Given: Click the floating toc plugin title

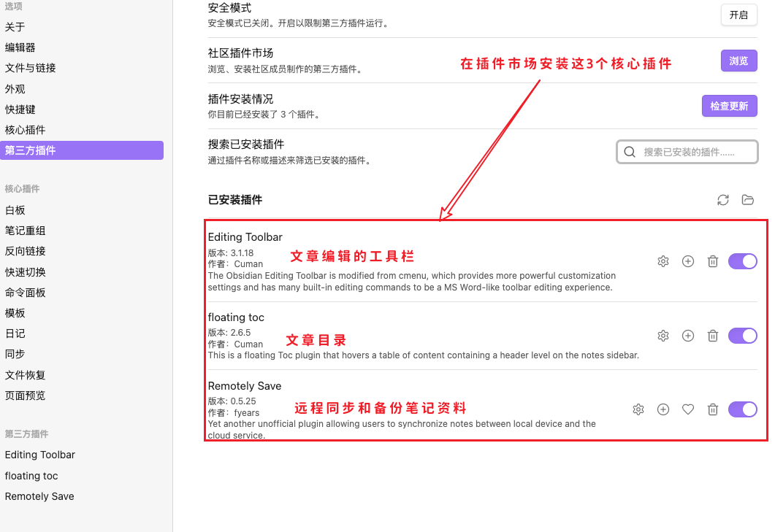Looking at the screenshot, I should point(236,317).
